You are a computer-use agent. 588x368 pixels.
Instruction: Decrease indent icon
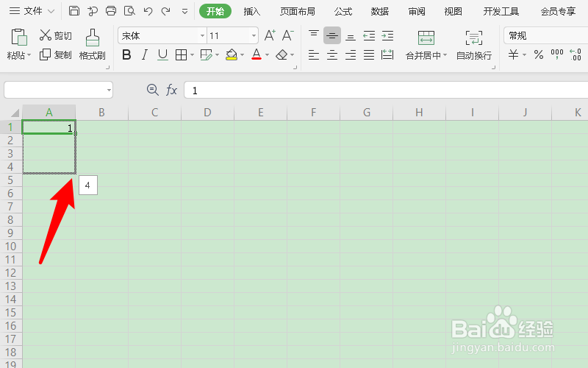tap(369, 35)
